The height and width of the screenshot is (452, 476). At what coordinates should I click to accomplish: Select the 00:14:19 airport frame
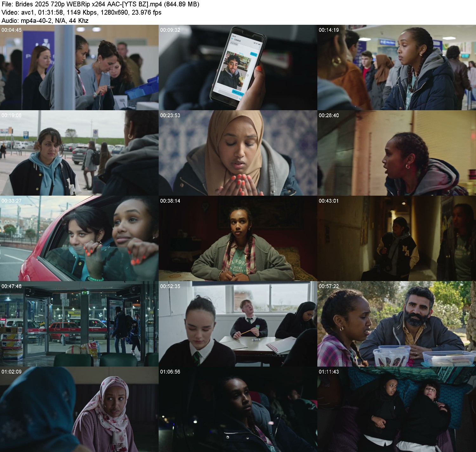click(x=397, y=68)
